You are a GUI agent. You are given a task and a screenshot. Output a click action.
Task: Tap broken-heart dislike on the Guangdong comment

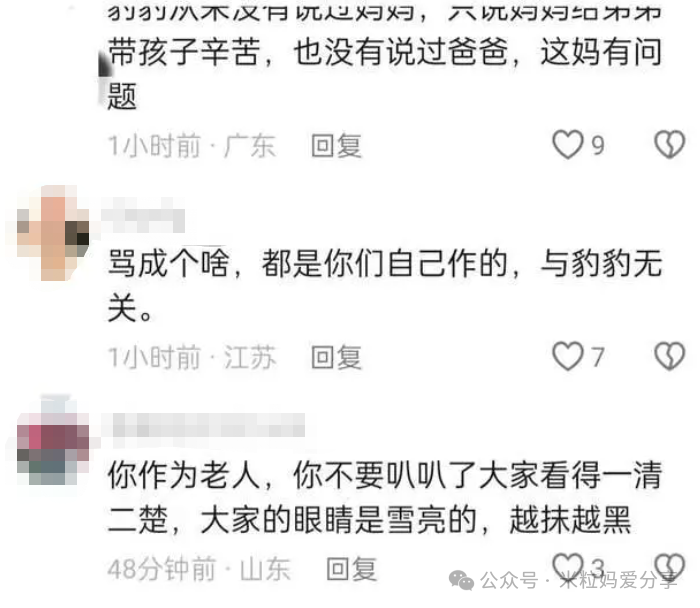click(669, 145)
